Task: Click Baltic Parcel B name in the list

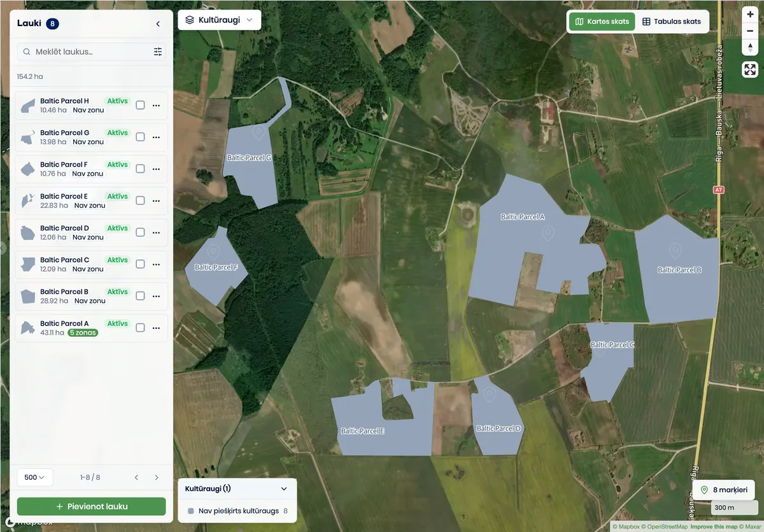Action: [64, 291]
